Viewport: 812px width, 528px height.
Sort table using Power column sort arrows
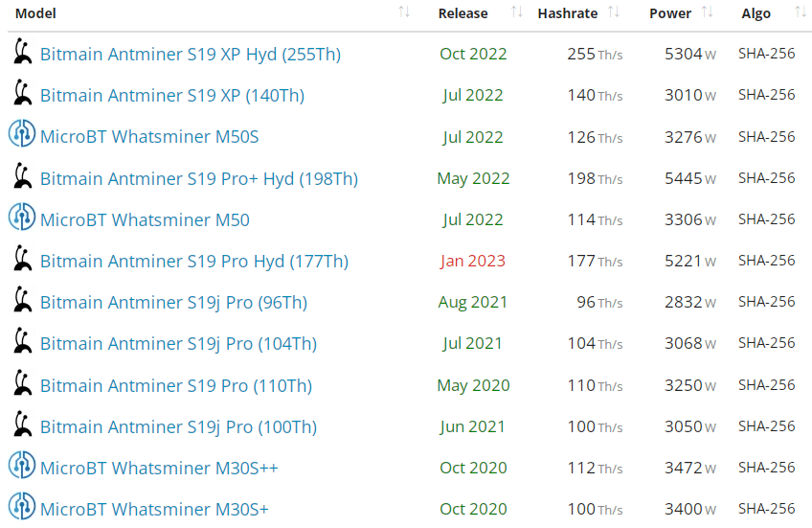(707, 11)
